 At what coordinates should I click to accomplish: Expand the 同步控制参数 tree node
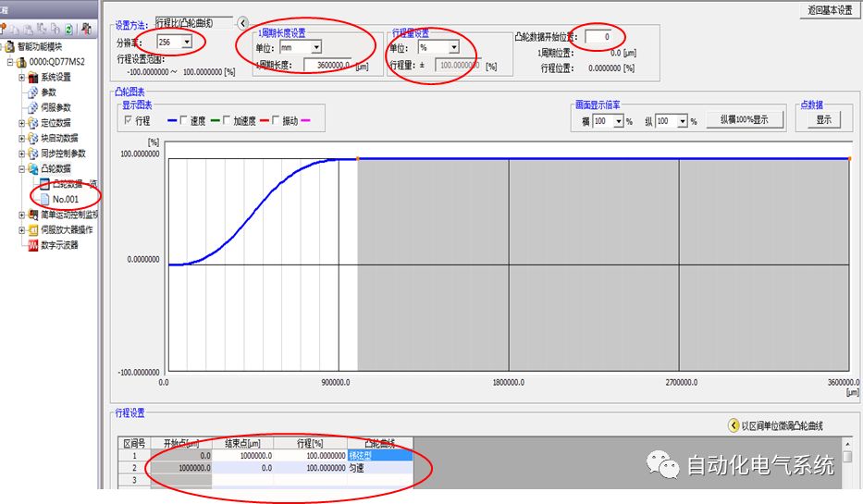21,154
